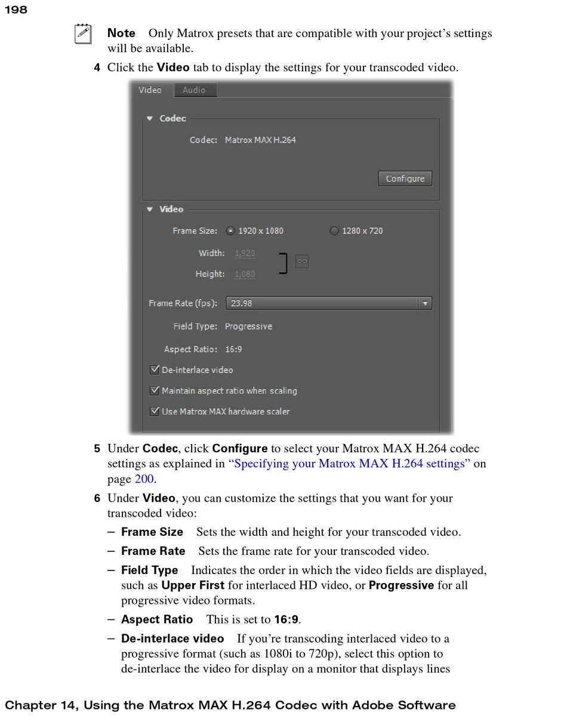Toggle the constrain proportions link icon
This screenshot has width=567, height=728.
coord(302,261)
